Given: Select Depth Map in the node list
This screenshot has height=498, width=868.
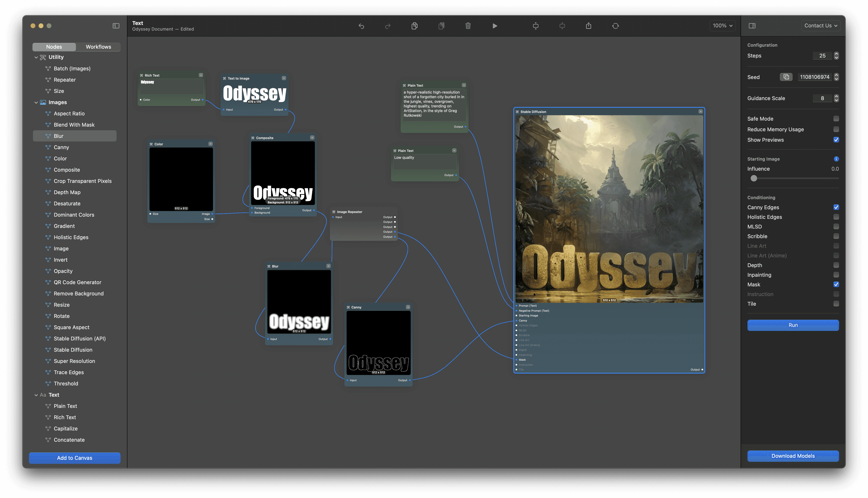Looking at the screenshot, I should [x=67, y=192].
